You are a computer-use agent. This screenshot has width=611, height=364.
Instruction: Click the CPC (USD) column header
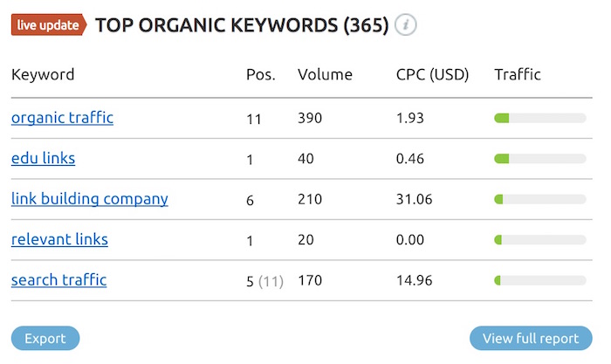[433, 74]
